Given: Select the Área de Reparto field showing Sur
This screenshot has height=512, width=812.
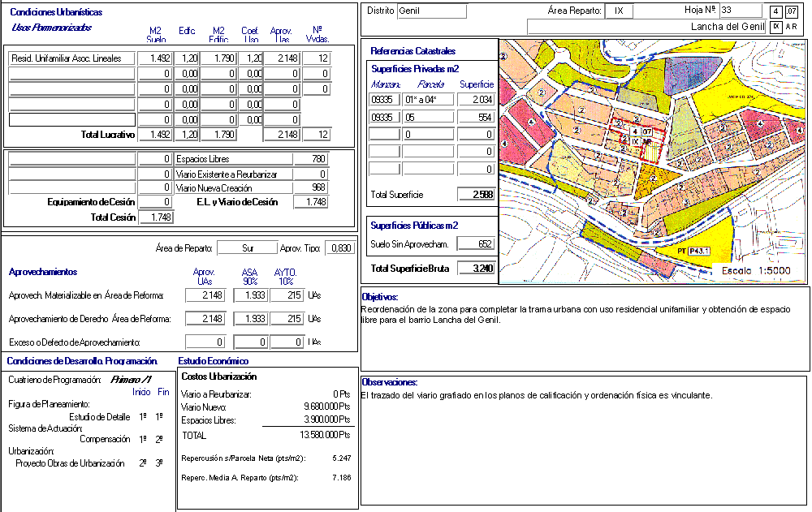Looking at the screenshot, I should coord(247,248).
